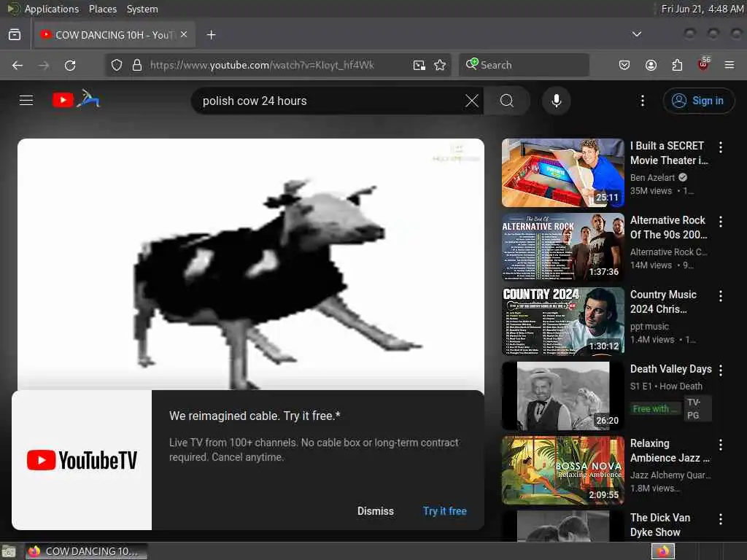Dismiss the YouTube TV promotion
Image resolution: width=747 pixels, height=560 pixels.
376,511
